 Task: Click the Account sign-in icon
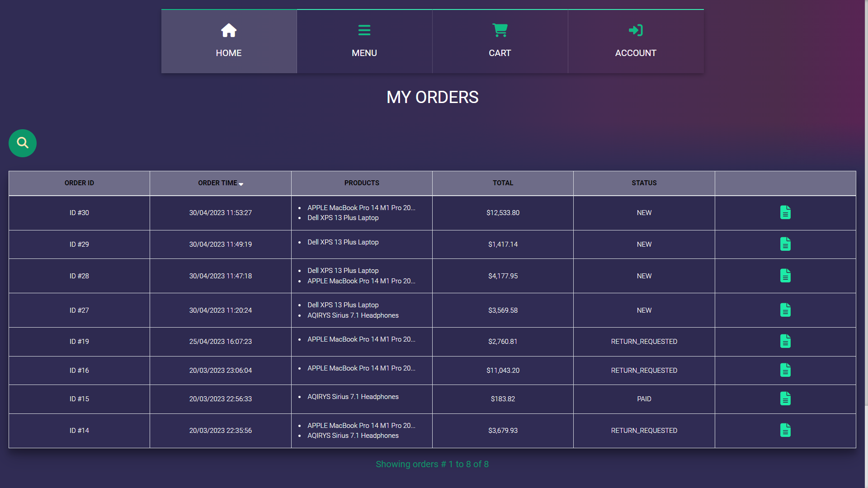(636, 30)
